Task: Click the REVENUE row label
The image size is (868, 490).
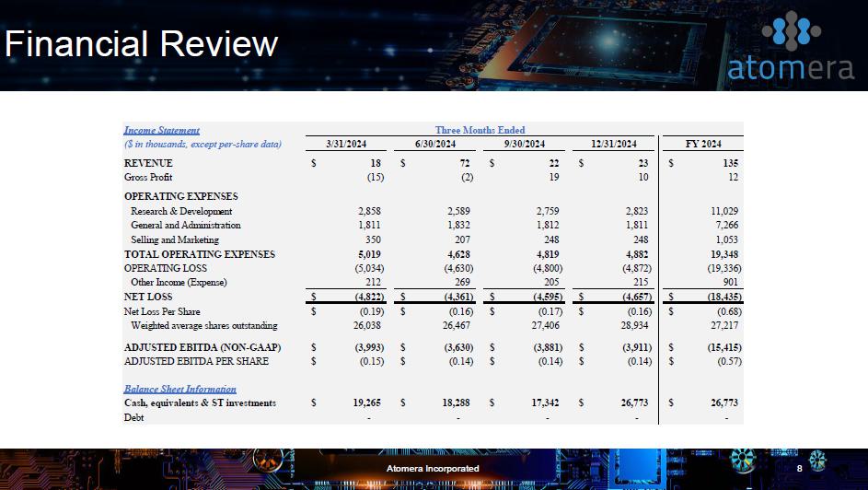Action: pyautogui.click(x=148, y=163)
